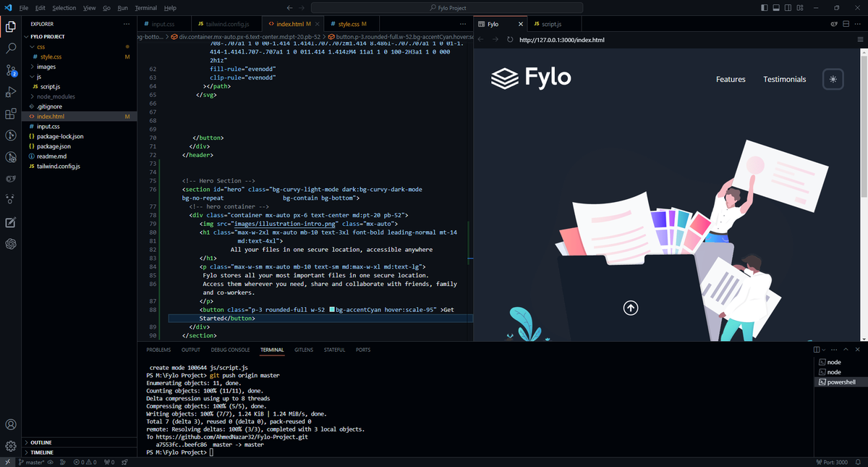Expand the OUTLINE section
The width and height of the screenshot is (868, 467).
(78, 442)
